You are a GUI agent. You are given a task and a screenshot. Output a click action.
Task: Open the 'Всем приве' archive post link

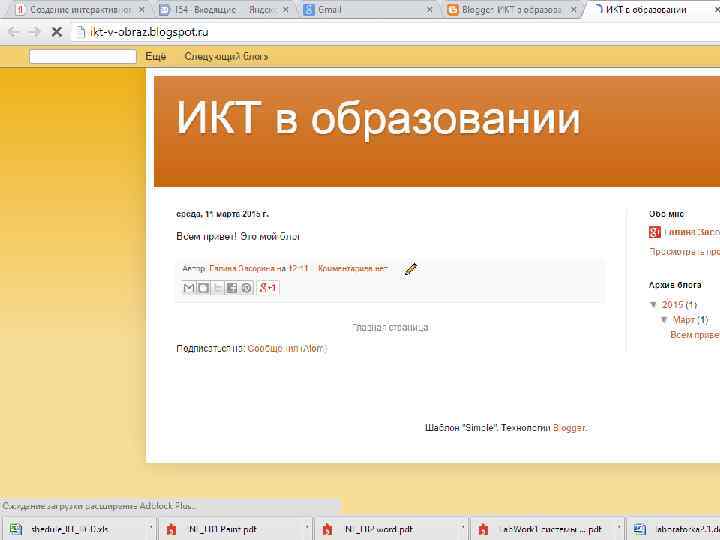(695, 335)
